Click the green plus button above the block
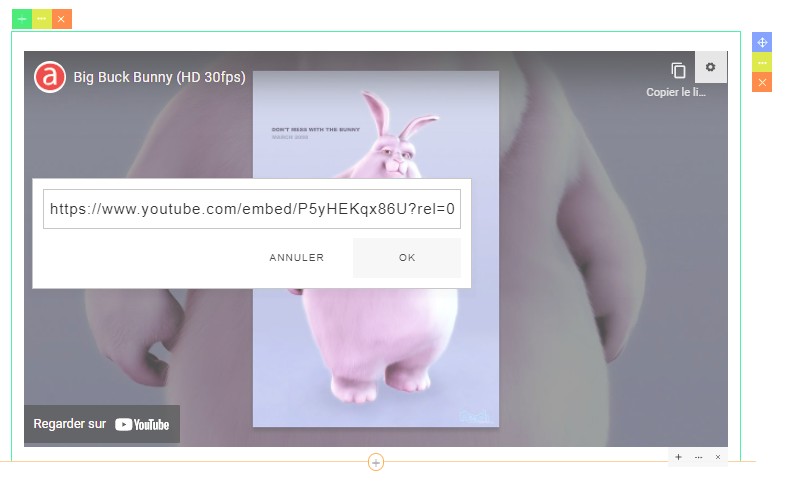The width and height of the screenshot is (787, 492). (22, 19)
